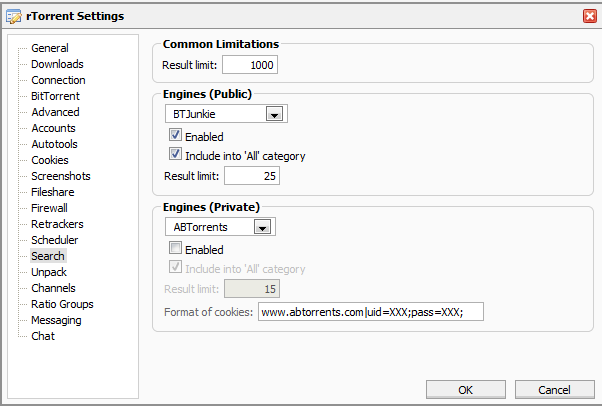
Task: Close the rTorrent Settings dialog
Action: pos(590,15)
